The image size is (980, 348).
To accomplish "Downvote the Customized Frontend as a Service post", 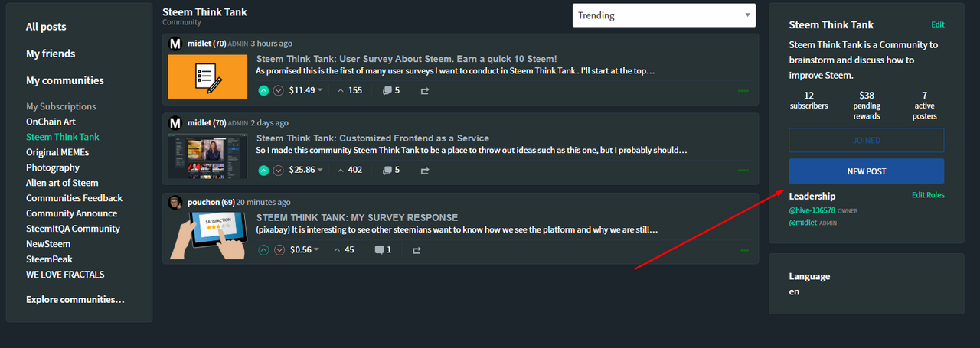I will tap(278, 170).
